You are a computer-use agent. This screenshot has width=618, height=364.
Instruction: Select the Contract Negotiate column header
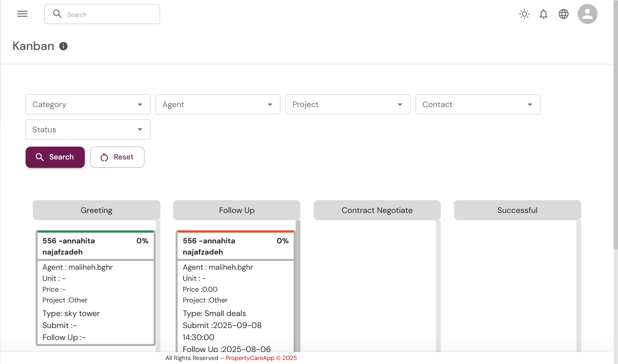pos(377,210)
